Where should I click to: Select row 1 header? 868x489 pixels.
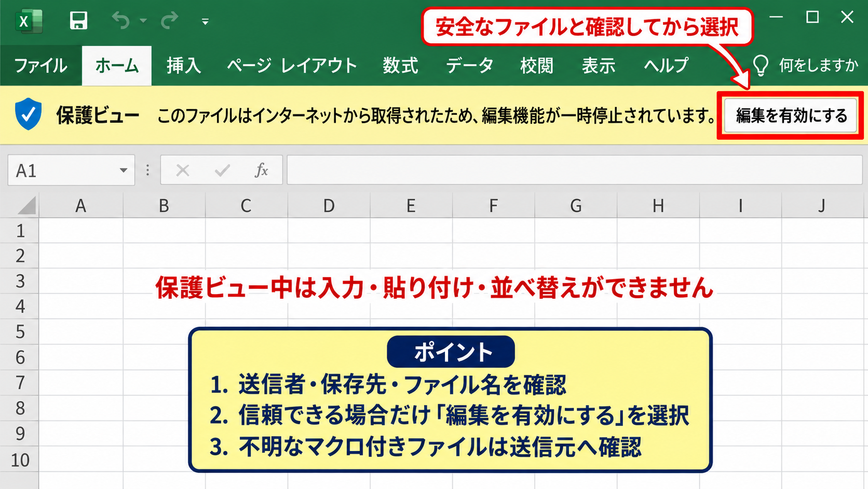20,230
